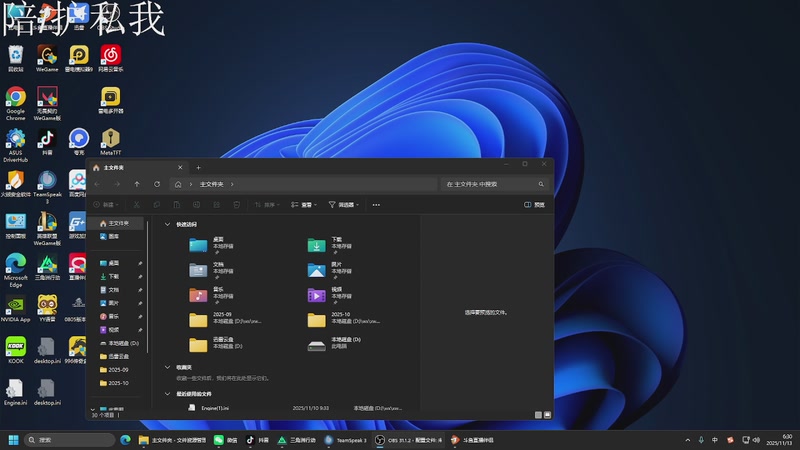Open 迅雷云盘 in the navigation pane

114,356
